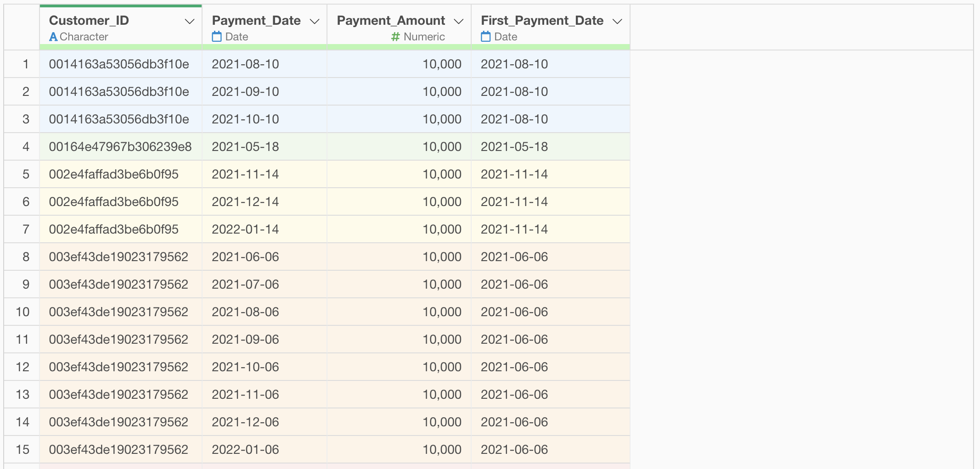Select row number 8

[x=26, y=257]
